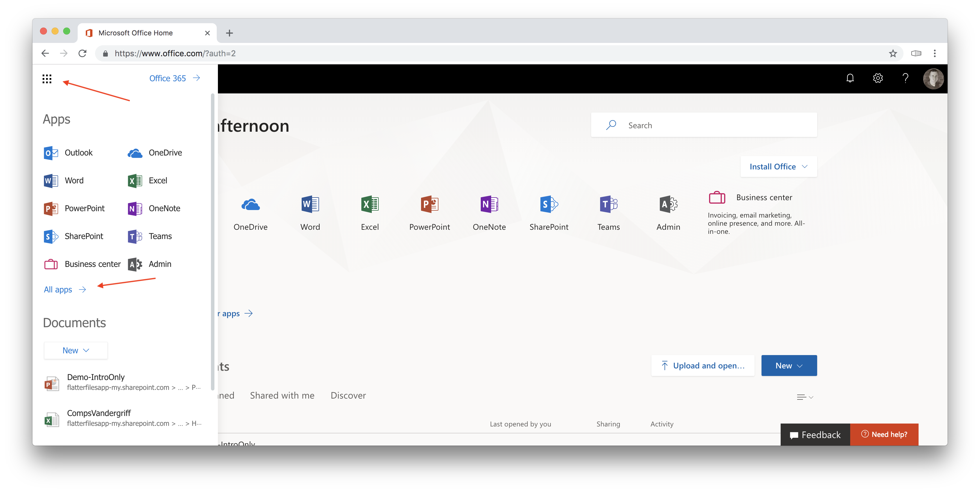Open the SharePoint app
This screenshot has height=492, width=980.
click(x=75, y=236)
